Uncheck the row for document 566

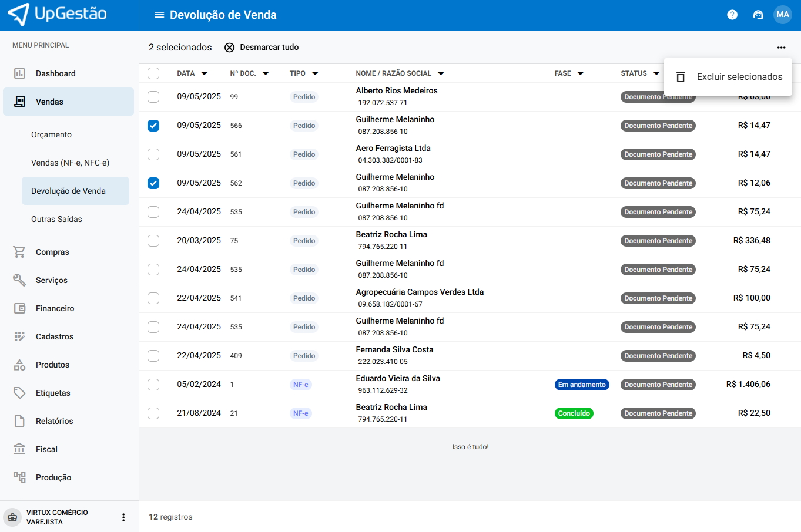pyautogui.click(x=153, y=126)
